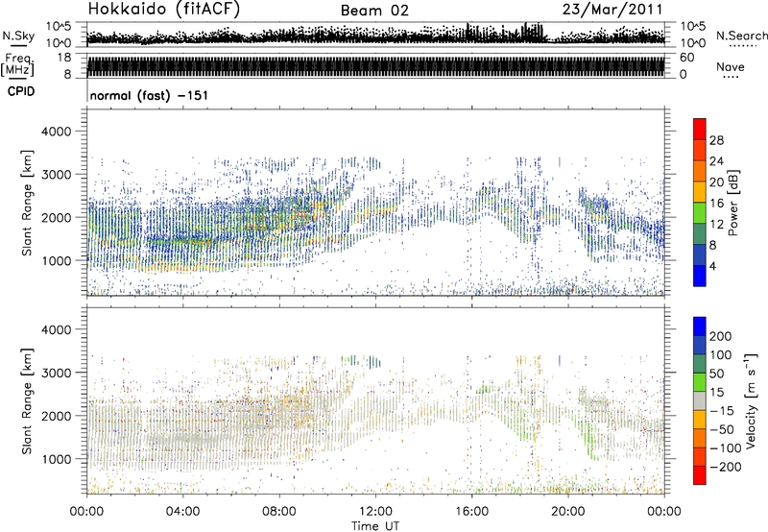Image resolution: width=768 pixels, height=532 pixels.
Task: Click the sky noise scatter strip plot
Action: coord(375,35)
